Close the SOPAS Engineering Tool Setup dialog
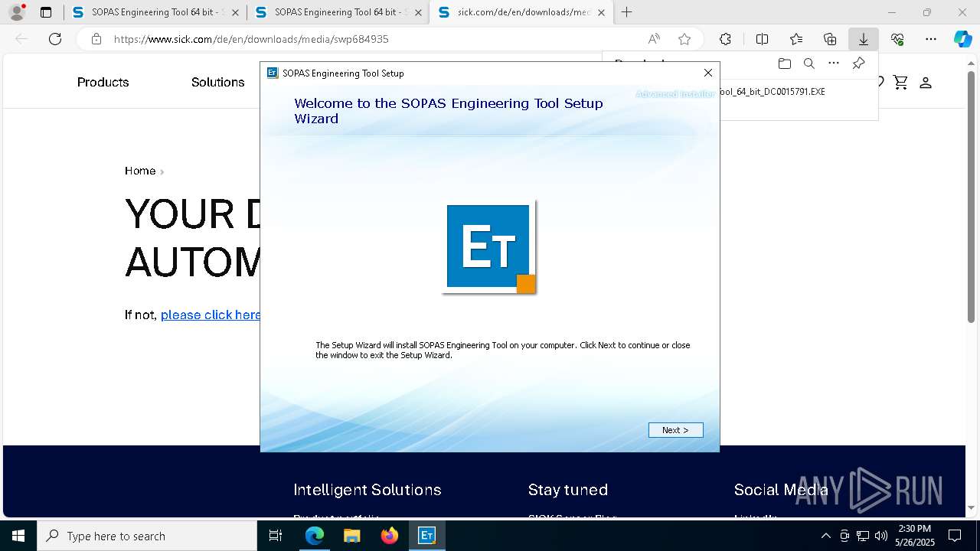 click(708, 73)
